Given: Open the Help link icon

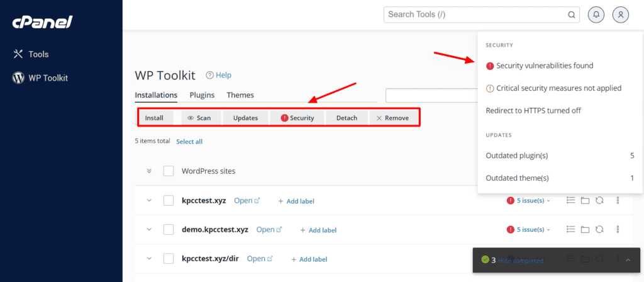Looking at the screenshot, I should point(210,76).
